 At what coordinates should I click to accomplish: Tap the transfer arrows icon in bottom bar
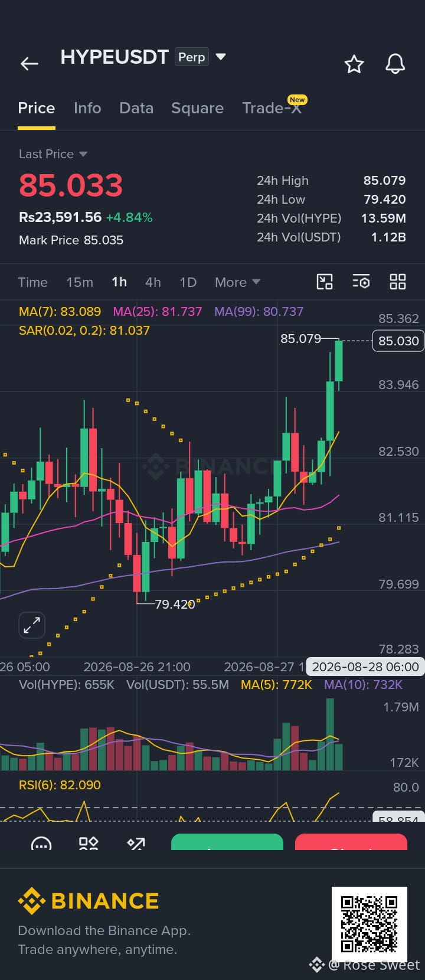pyautogui.click(x=136, y=843)
